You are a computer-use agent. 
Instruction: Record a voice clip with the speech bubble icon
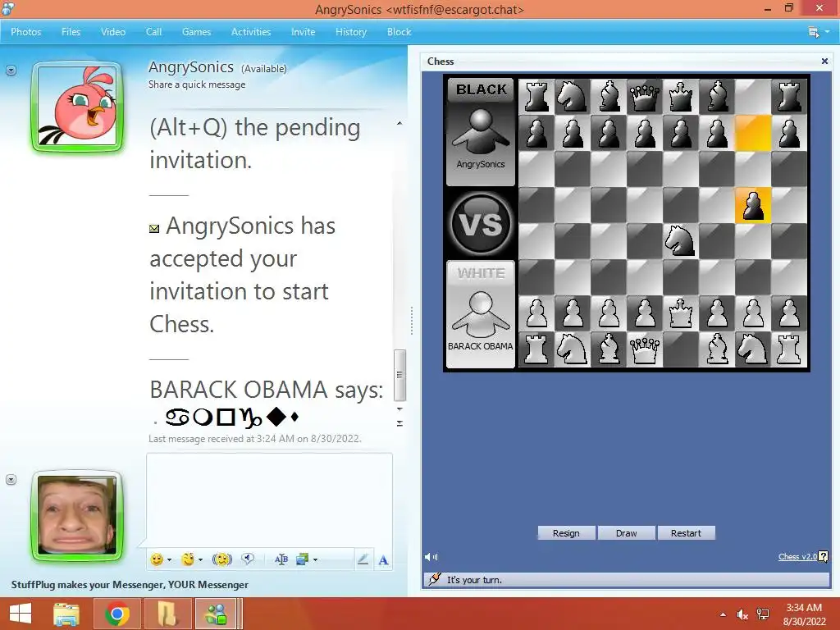(248, 559)
